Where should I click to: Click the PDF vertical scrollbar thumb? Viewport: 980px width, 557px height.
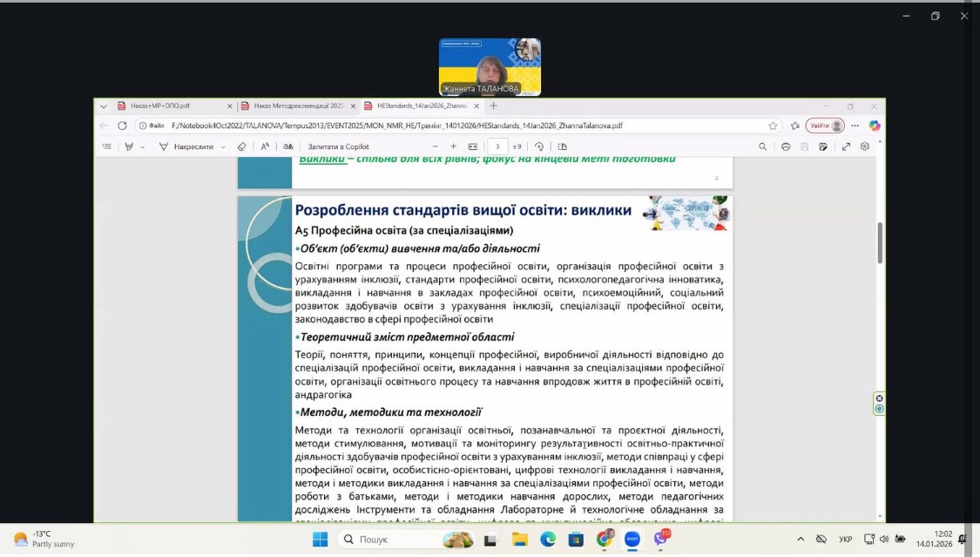[x=880, y=243]
